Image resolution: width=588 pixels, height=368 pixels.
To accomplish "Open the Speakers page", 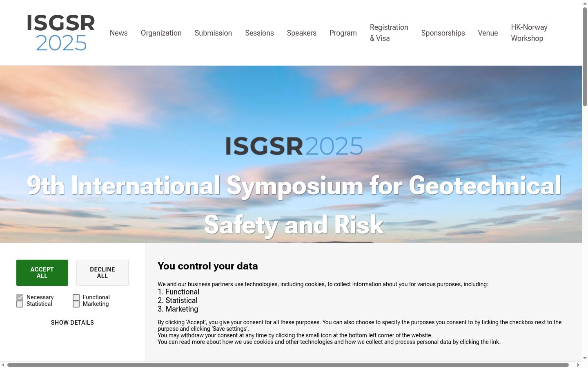I will coord(301,33).
